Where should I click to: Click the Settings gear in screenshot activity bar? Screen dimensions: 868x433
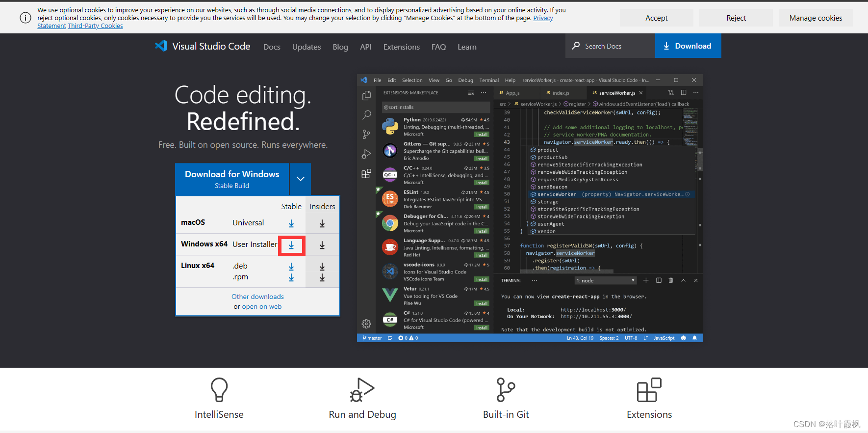click(366, 324)
